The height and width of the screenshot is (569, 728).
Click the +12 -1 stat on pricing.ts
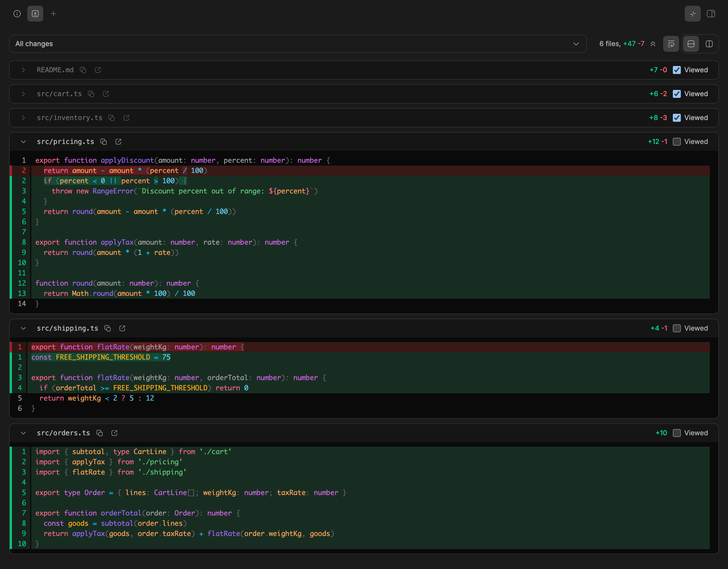[x=657, y=142]
